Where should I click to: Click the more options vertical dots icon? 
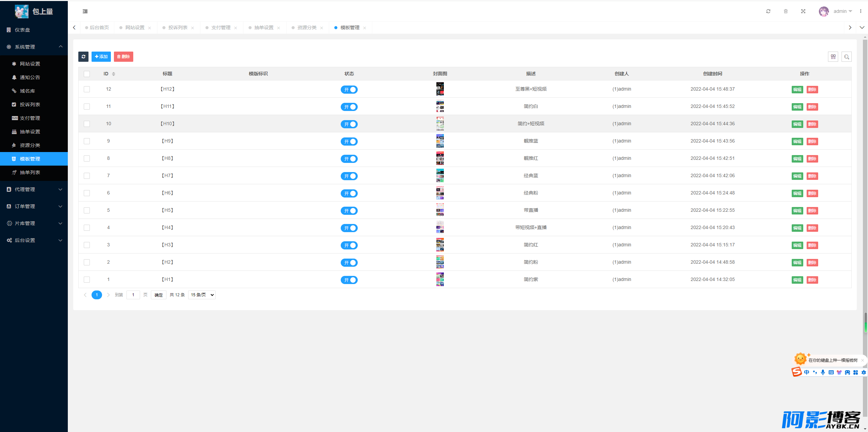click(x=861, y=11)
